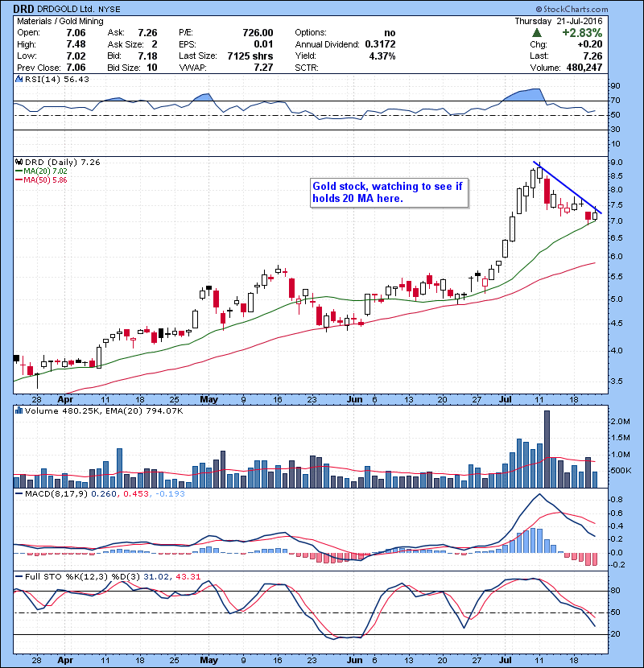Click the MA(50) 5.86 legend text

[45, 180]
